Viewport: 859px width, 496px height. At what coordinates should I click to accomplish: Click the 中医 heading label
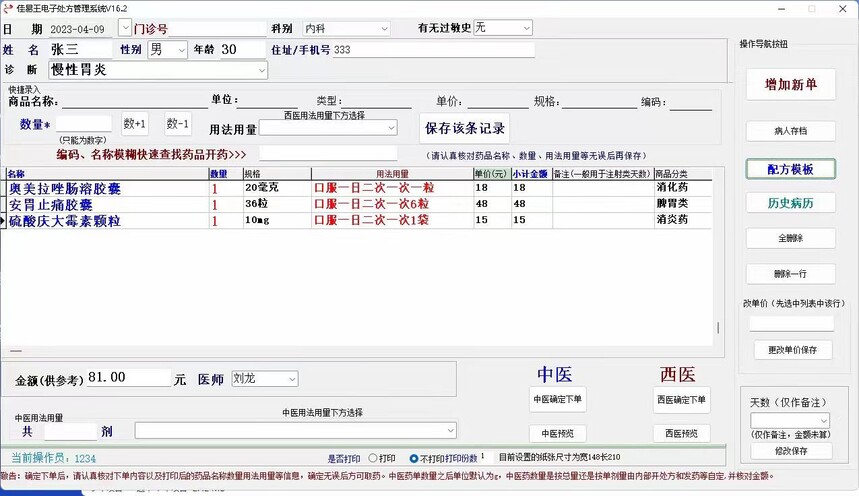coord(555,374)
